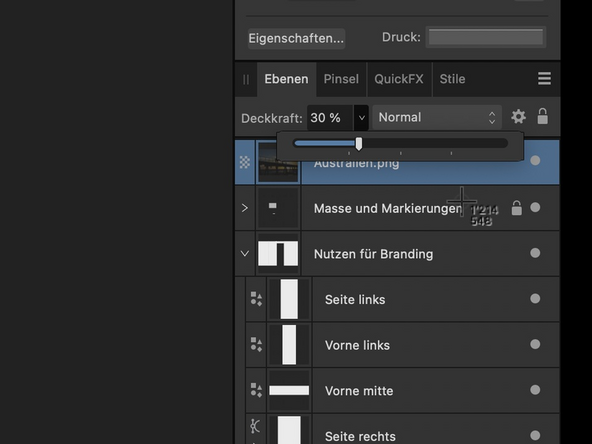
Task: Click the shape icon of Vorne mitte
Action: 256,390
